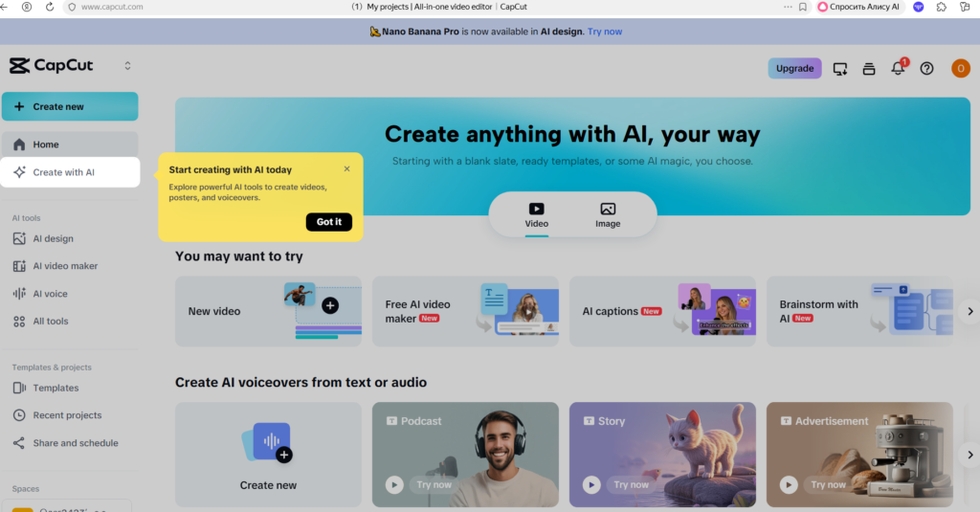This screenshot has height=512, width=980.
Task: Click the help question mark icon
Action: click(x=926, y=69)
